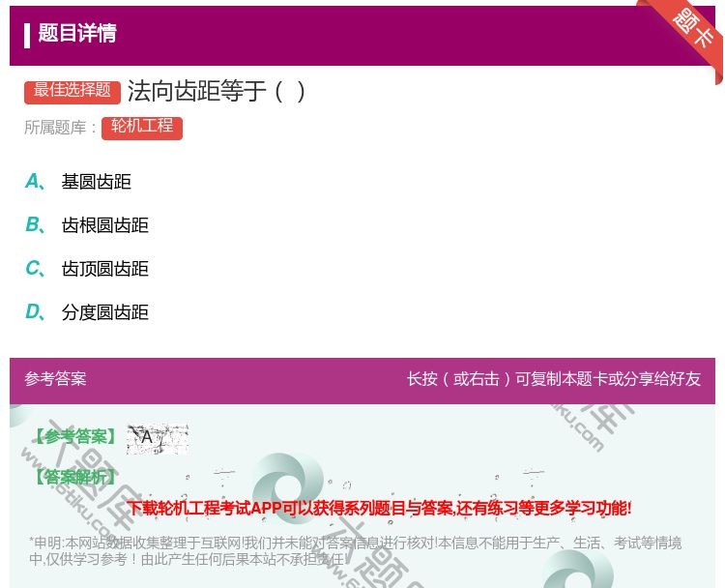Image resolution: width=725 pixels, height=588 pixels.
Task: Click the question text 法向齿距等于
Action: [216, 91]
